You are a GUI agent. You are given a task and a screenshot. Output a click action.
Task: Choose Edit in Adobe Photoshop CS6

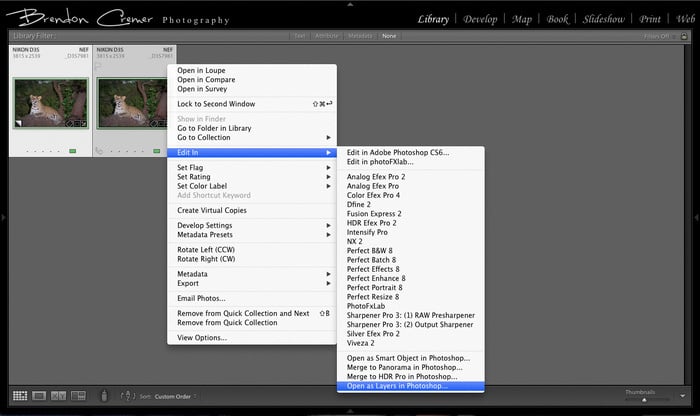(x=410, y=152)
